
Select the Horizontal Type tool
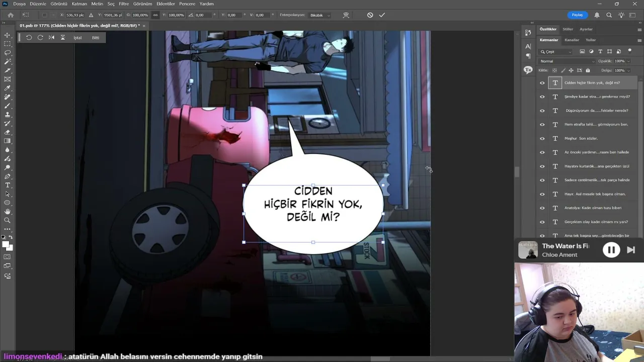coord(8,185)
